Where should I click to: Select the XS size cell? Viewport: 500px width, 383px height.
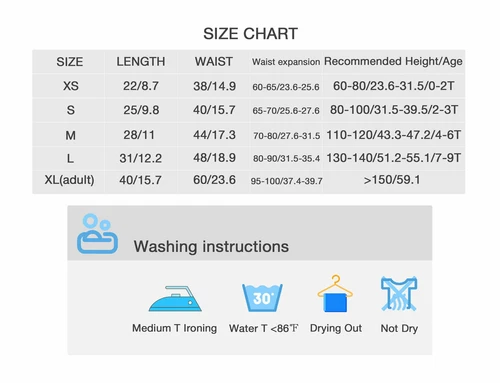tap(71, 86)
